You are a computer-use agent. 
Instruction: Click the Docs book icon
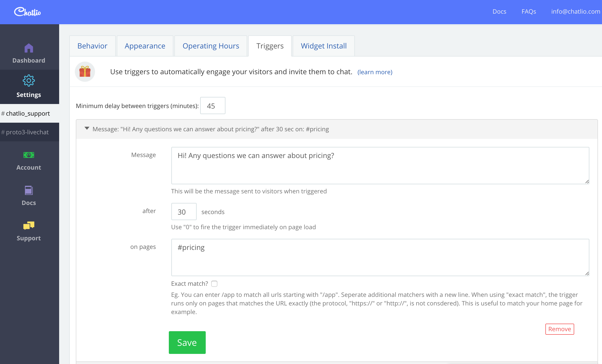click(28, 190)
